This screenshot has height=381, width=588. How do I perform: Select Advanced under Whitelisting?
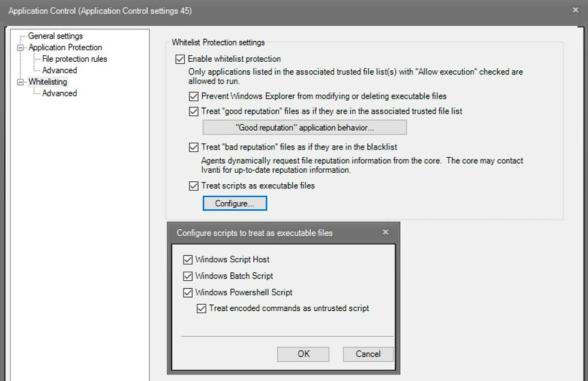[59, 93]
